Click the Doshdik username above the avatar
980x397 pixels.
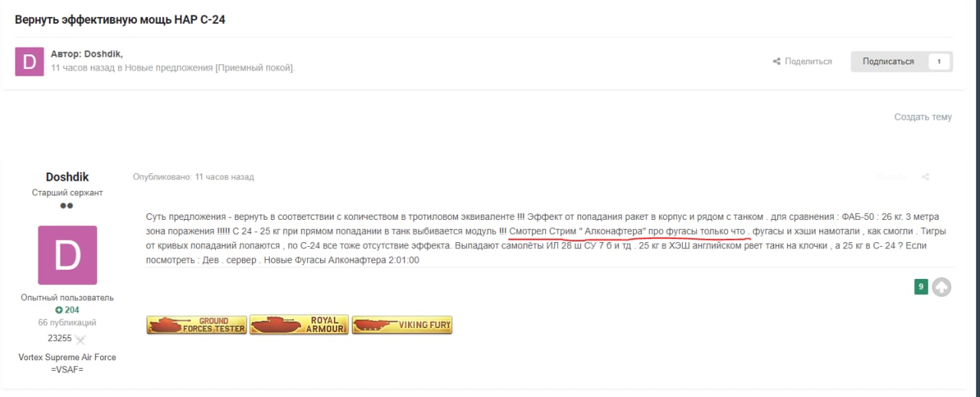click(x=67, y=177)
